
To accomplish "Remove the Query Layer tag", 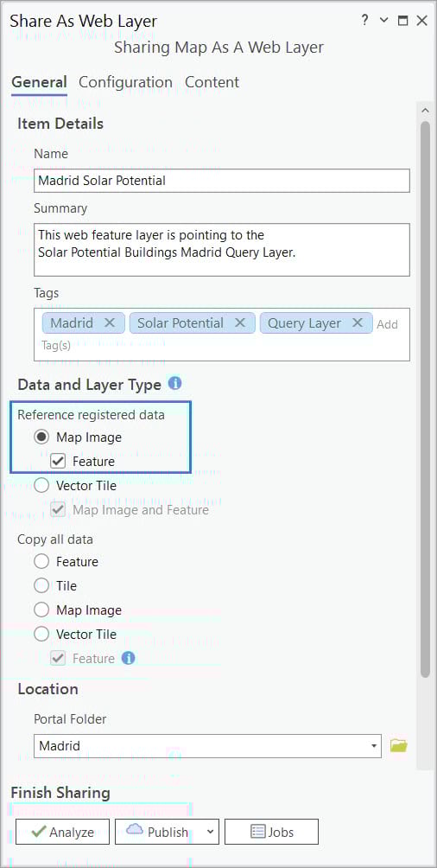I will (358, 322).
